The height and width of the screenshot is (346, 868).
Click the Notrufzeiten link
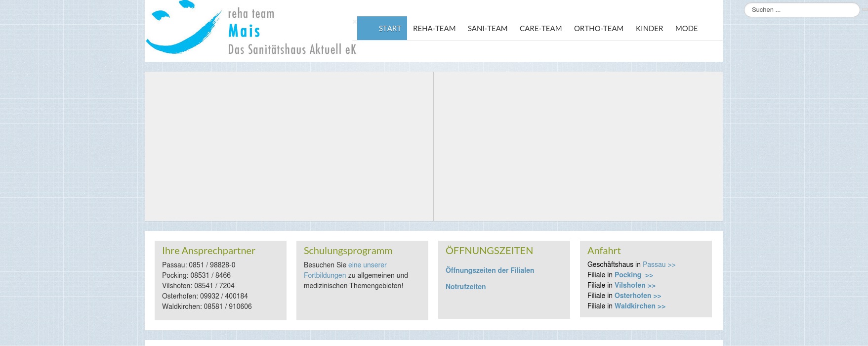click(x=465, y=287)
